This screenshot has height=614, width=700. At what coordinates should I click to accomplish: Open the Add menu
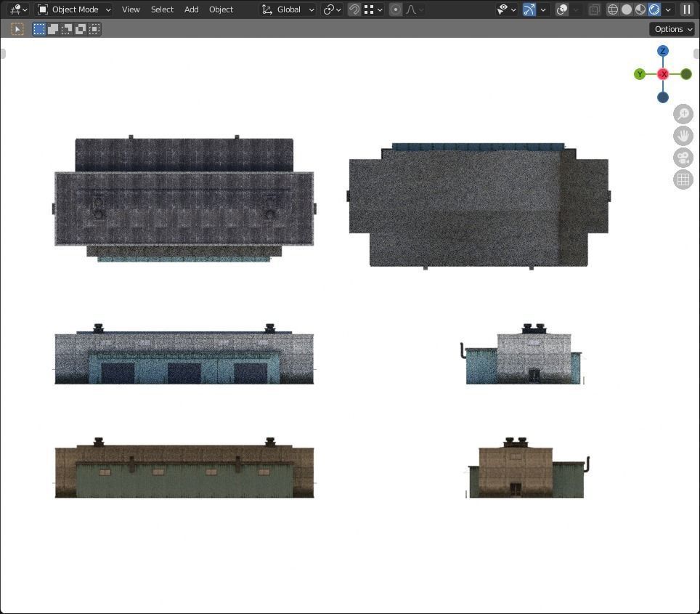[x=191, y=9]
